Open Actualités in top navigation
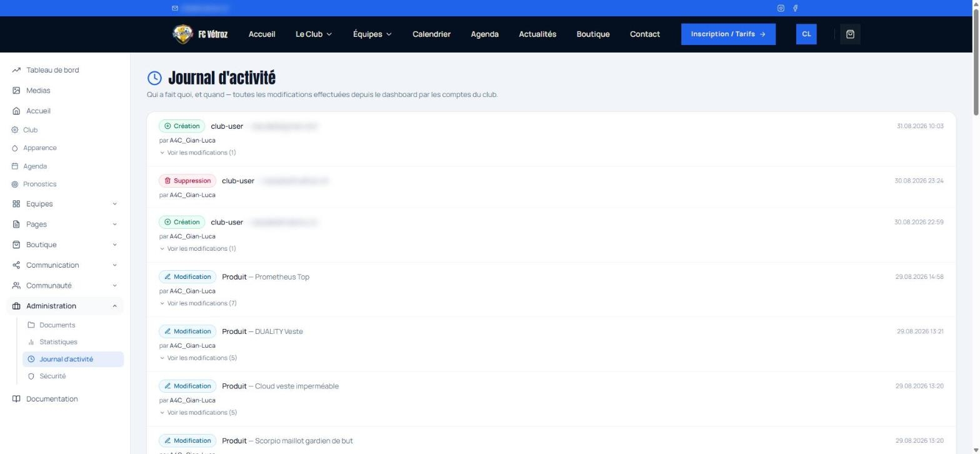This screenshot has height=454, width=980. click(537, 34)
